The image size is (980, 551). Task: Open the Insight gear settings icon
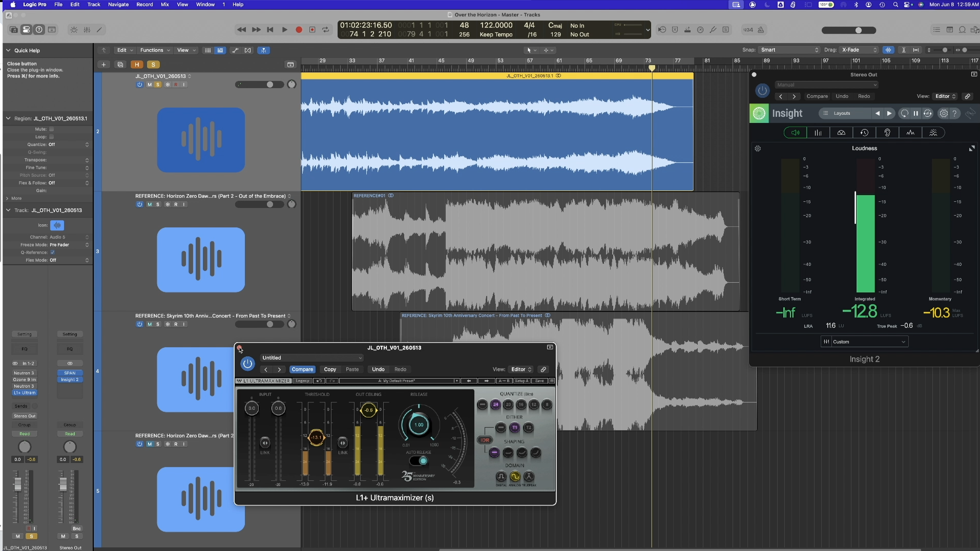[x=944, y=114]
